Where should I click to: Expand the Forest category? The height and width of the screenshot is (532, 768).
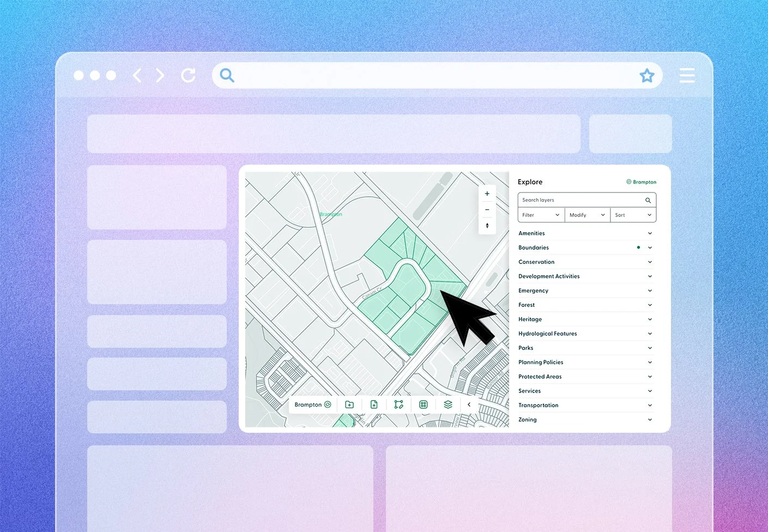[586, 305]
